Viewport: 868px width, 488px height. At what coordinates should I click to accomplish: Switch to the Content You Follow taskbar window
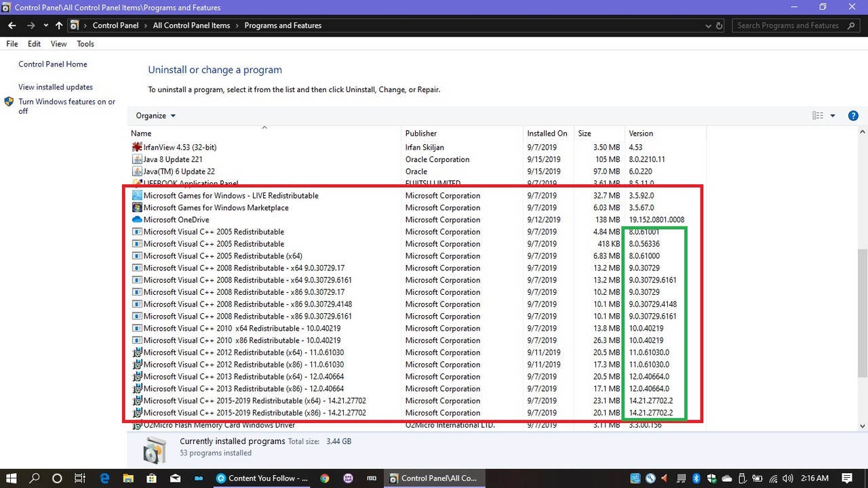[x=262, y=478]
